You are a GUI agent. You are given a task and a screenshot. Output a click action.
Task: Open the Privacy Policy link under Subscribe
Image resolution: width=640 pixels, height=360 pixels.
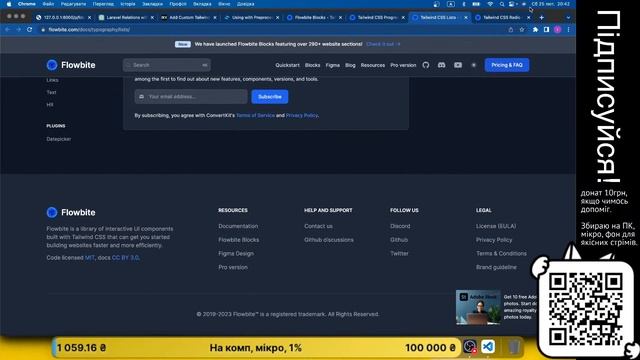click(302, 116)
